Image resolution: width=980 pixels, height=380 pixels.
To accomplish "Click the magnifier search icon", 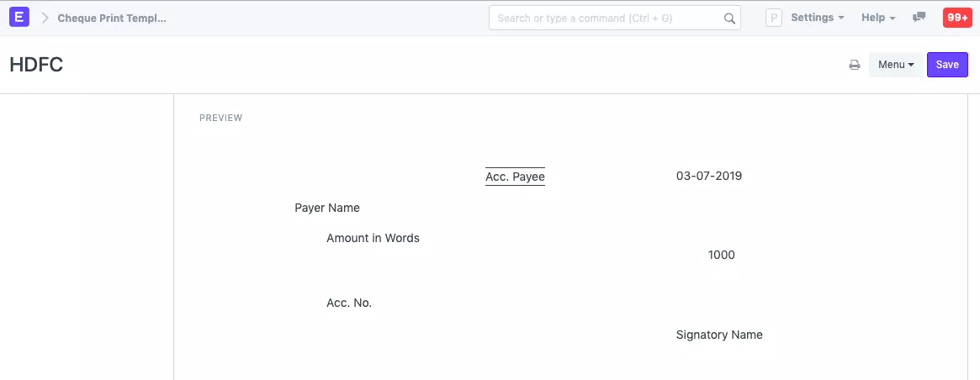I will [x=729, y=18].
